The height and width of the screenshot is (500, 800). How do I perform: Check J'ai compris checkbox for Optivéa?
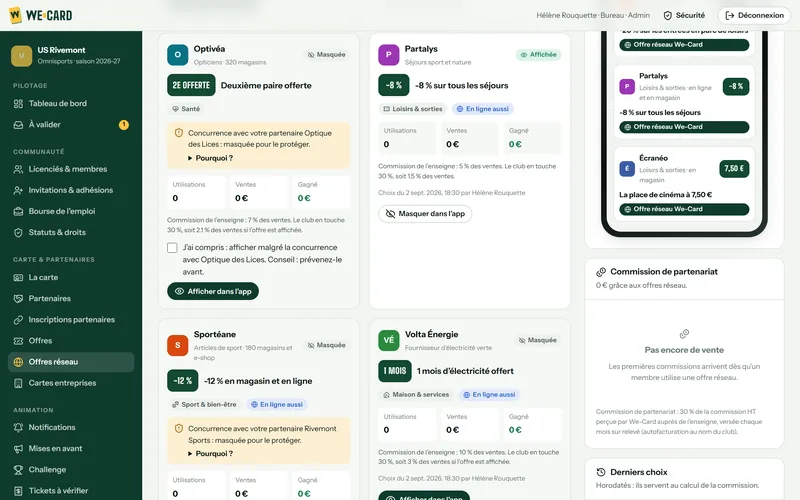click(x=172, y=248)
